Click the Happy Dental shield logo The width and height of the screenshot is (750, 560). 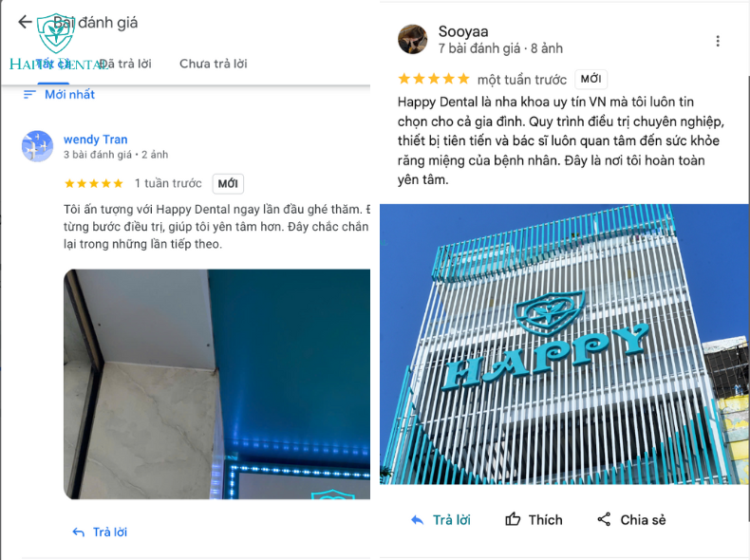pyautogui.click(x=56, y=33)
